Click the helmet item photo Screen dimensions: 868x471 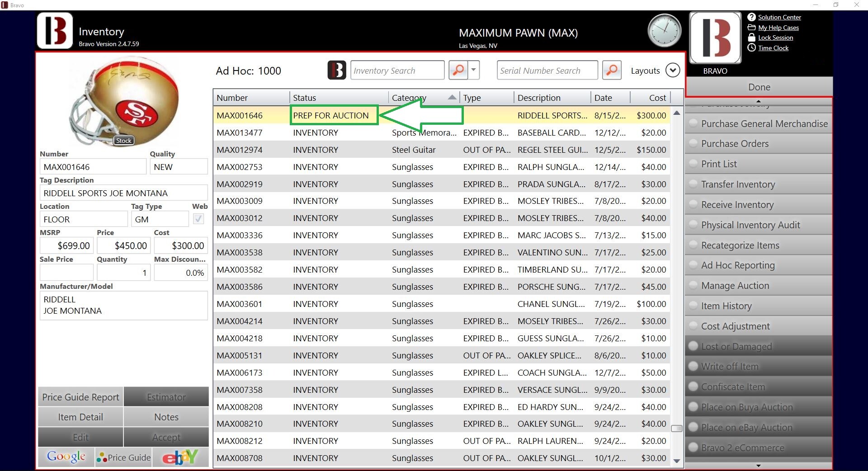tap(123, 102)
